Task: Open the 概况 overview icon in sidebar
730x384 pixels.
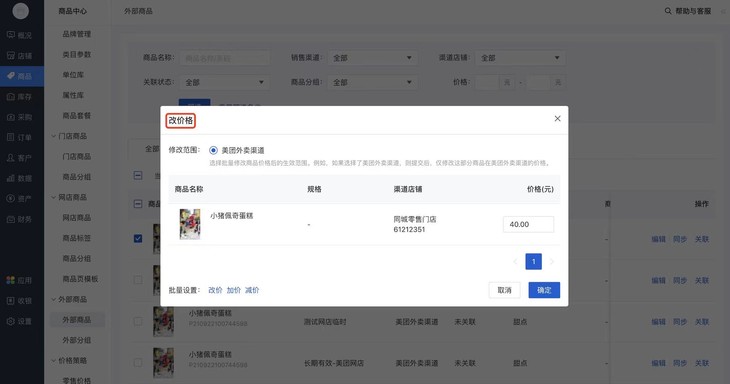Action: click(11, 35)
